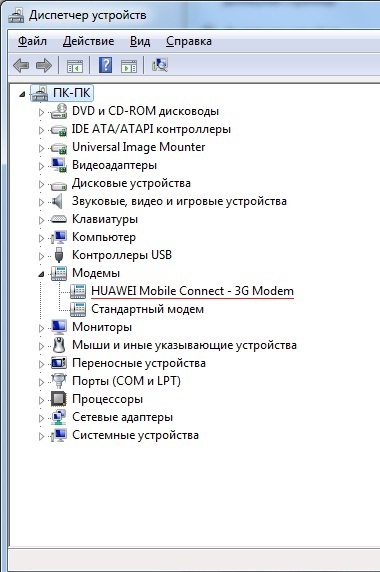
Task: Click the speaker icon for Звуковые устройства
Action: coord(57,201)
